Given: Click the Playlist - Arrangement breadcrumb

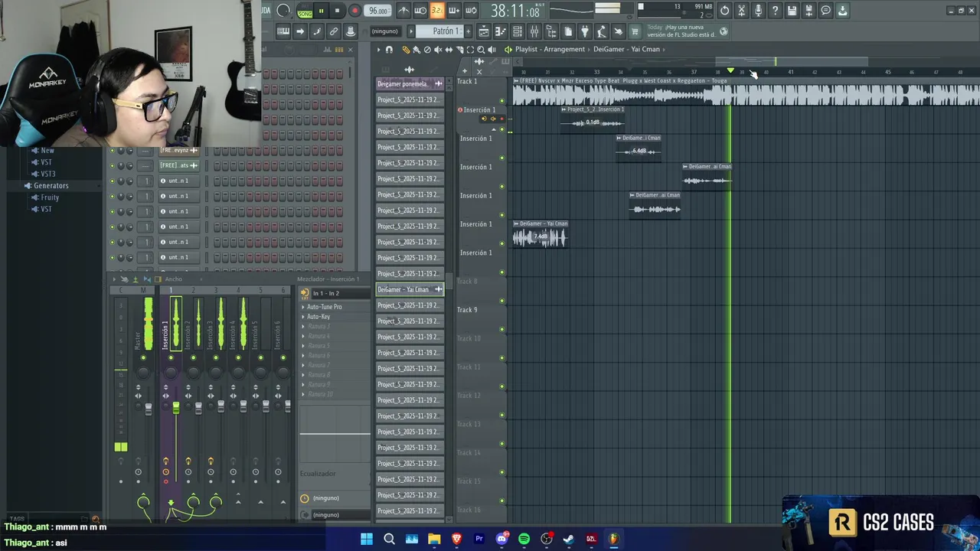Looking at the screenshot, I should point(550,50).
